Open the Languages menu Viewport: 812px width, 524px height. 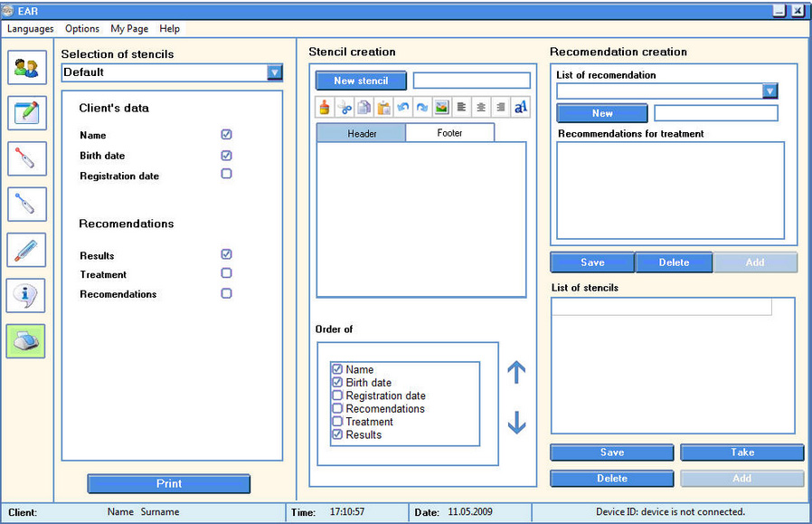click(x=31, y=29)
